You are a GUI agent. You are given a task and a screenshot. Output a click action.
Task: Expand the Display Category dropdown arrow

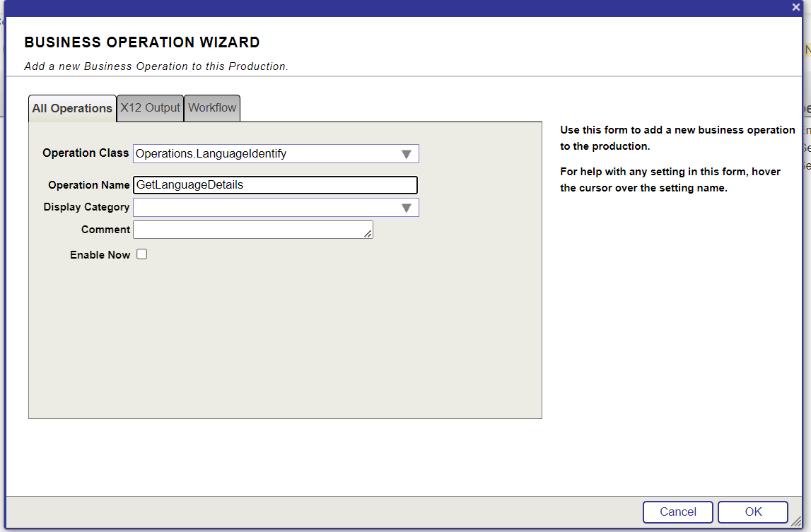click(x=407, y=208)
